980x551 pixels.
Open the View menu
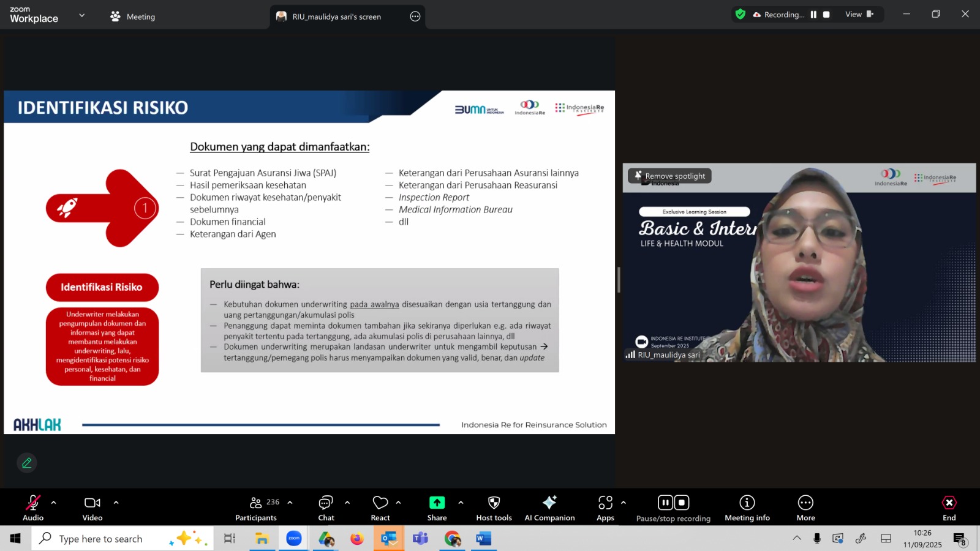coord(859,15)
